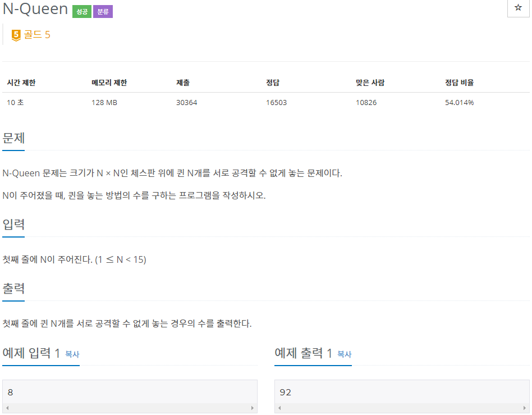The width and height of the screenshot is (532, 415).
Task: Click the 예제 입력 1 heading
Action: click(31, 353)
